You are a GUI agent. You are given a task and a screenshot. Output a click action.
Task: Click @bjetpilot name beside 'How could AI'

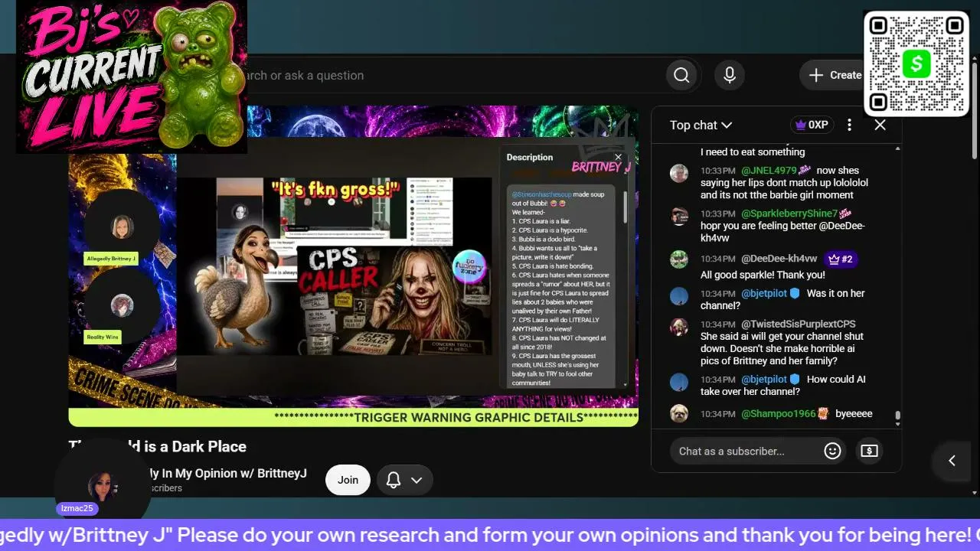tap(764, 379)
